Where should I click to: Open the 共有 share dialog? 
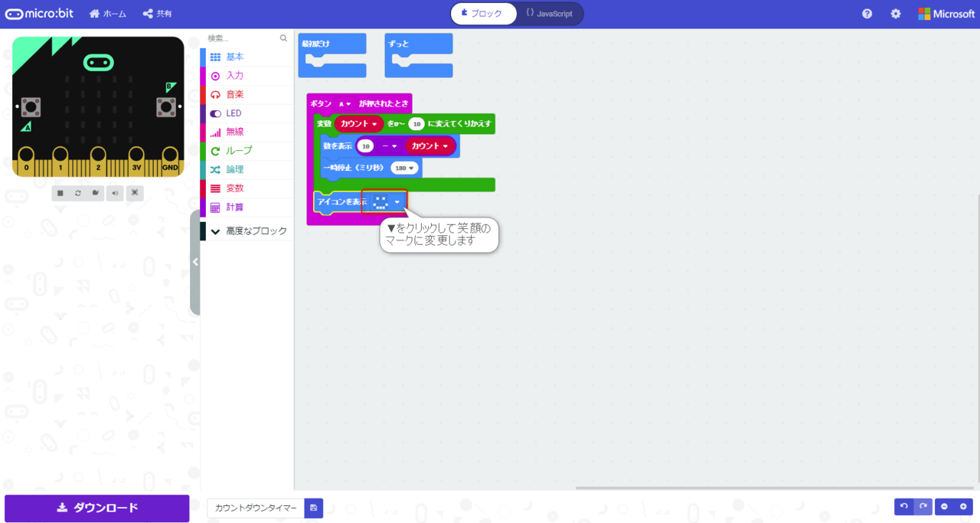click(x=157, y=14)
